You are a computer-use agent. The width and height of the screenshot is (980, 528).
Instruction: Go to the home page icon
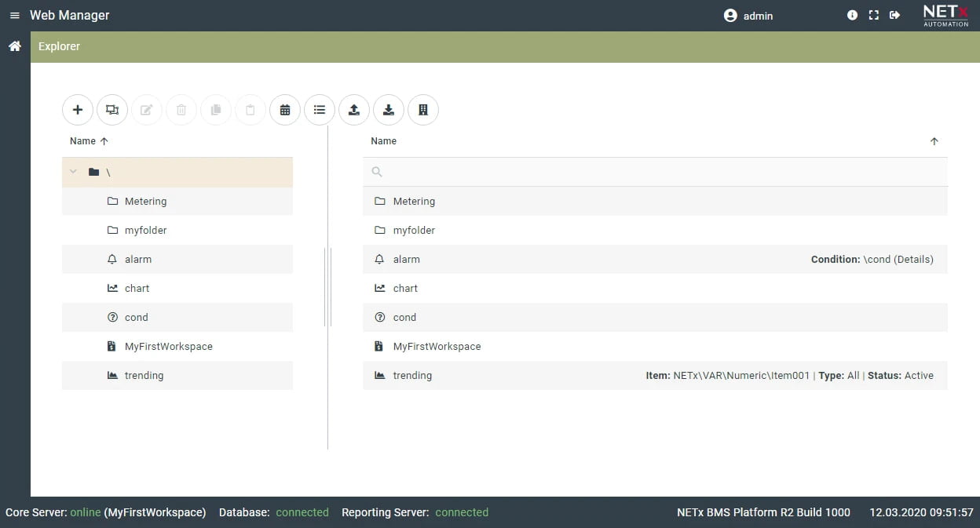point(15,46)
